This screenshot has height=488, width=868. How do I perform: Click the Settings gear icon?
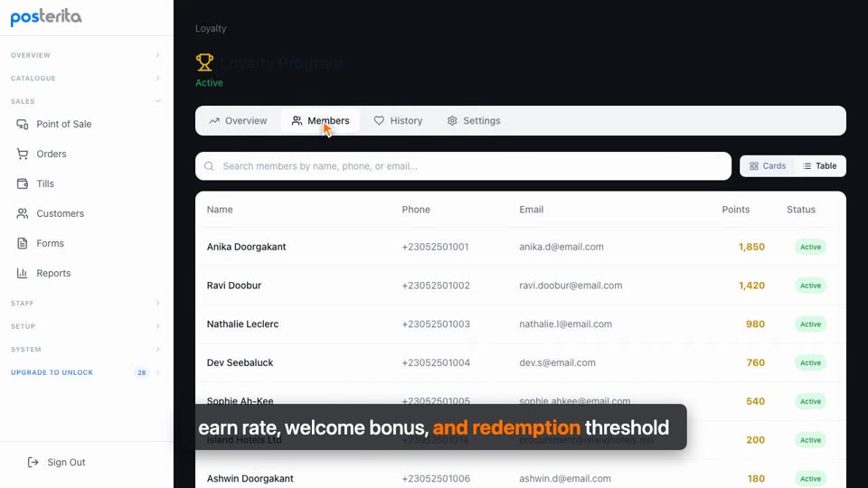pyautogui.click(x=452, y=120)
